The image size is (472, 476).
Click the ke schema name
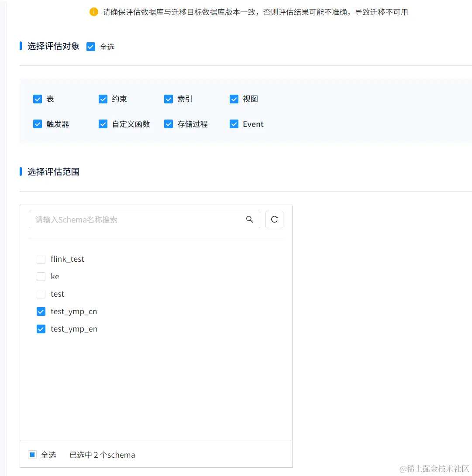click(x=55, y=277)
